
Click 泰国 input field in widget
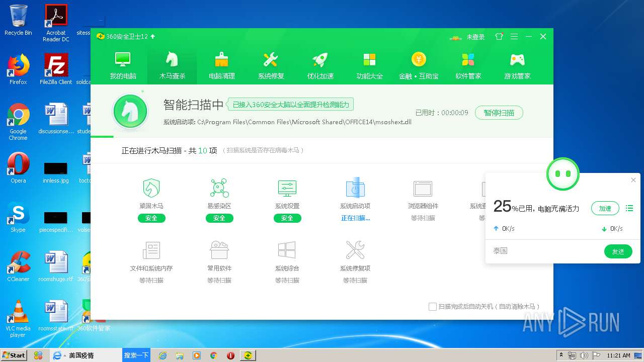click(x=546, y=251)
